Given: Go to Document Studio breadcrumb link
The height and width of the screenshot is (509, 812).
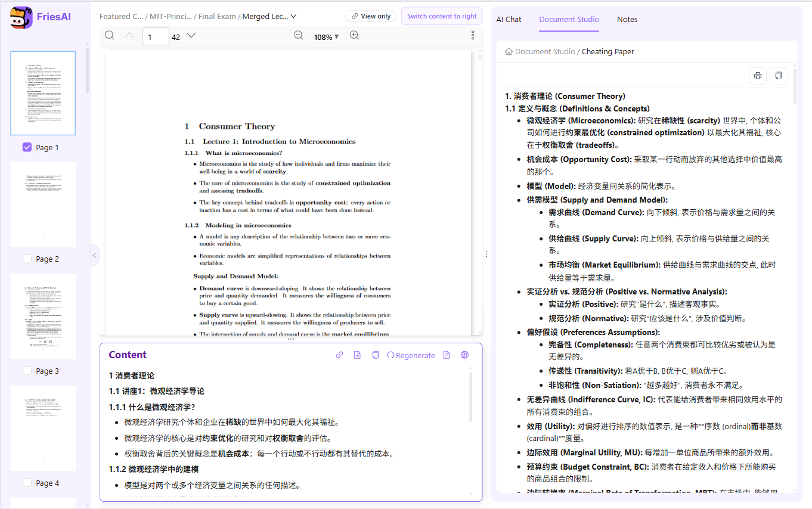Looking at the screenshot, I should [x=545, y=52].
